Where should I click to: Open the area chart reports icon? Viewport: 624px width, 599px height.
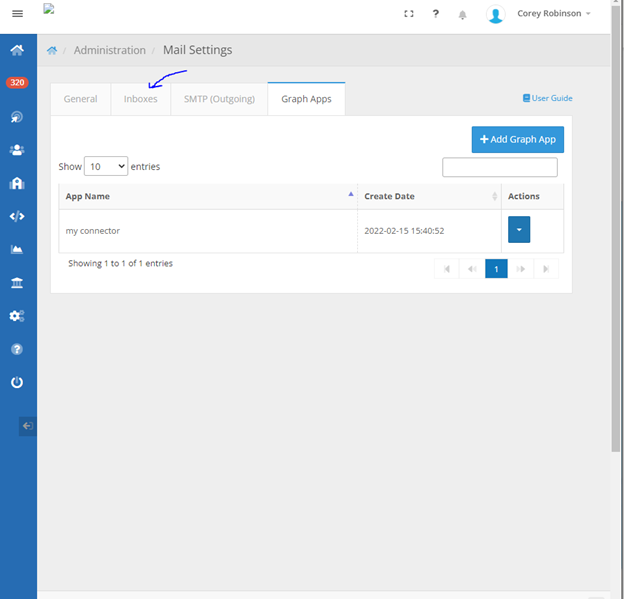pos(17,249)
